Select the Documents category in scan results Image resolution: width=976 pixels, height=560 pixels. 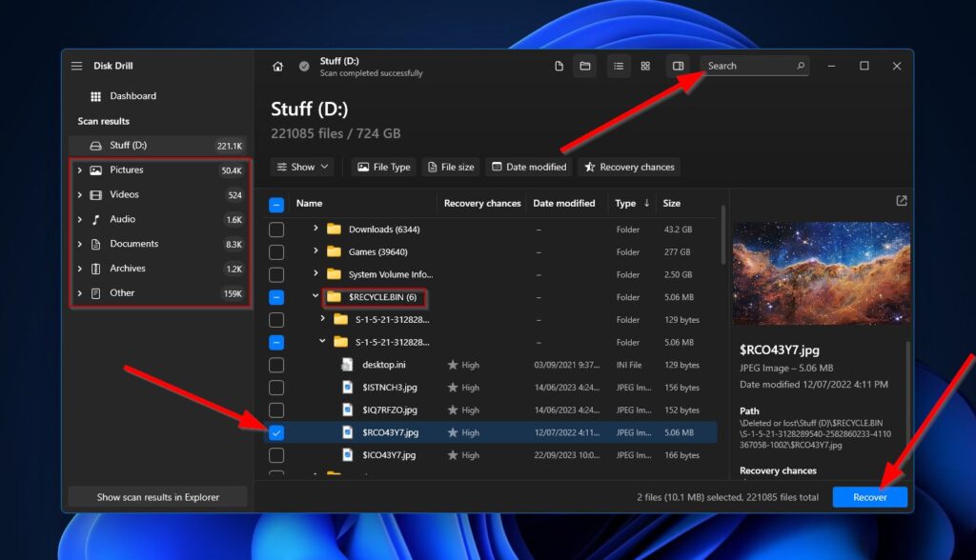[x=132, y=243]
